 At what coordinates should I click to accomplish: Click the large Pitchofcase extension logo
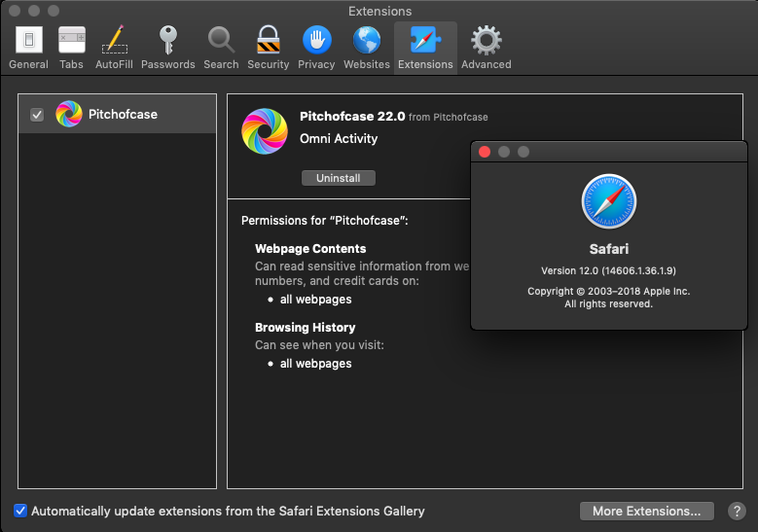click(264, 130)
